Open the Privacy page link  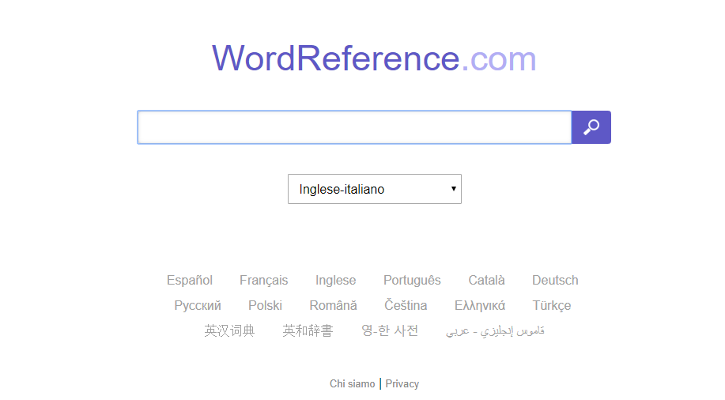click(402, 384)
